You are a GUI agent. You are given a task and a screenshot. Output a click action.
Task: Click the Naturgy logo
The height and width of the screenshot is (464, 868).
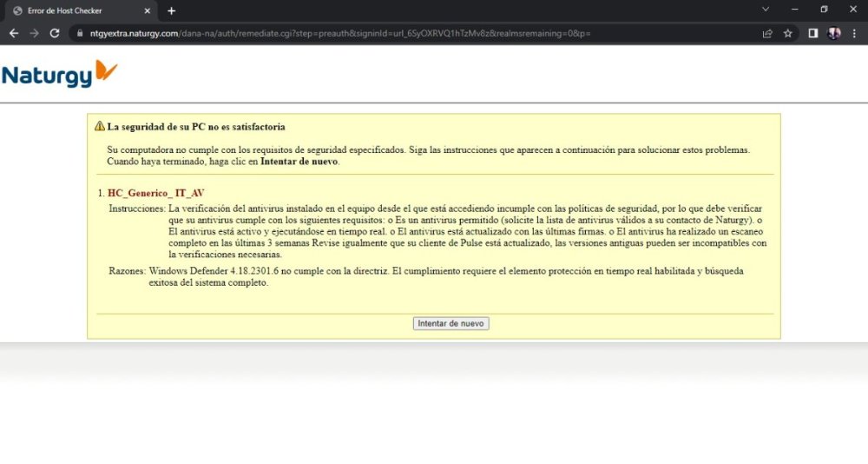click(x=60, y=74)
